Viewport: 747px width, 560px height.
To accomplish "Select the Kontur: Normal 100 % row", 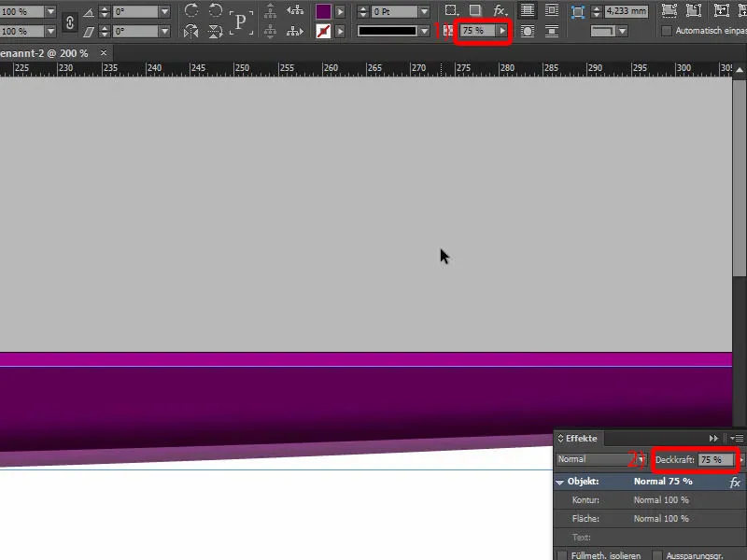I will [x=650, y=500].
